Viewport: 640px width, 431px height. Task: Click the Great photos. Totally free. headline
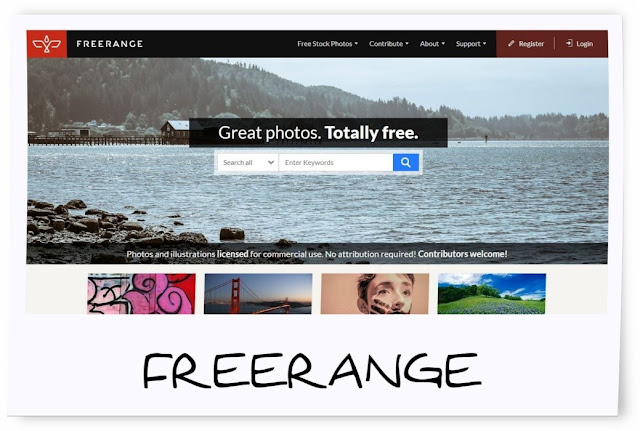[318, 133]
